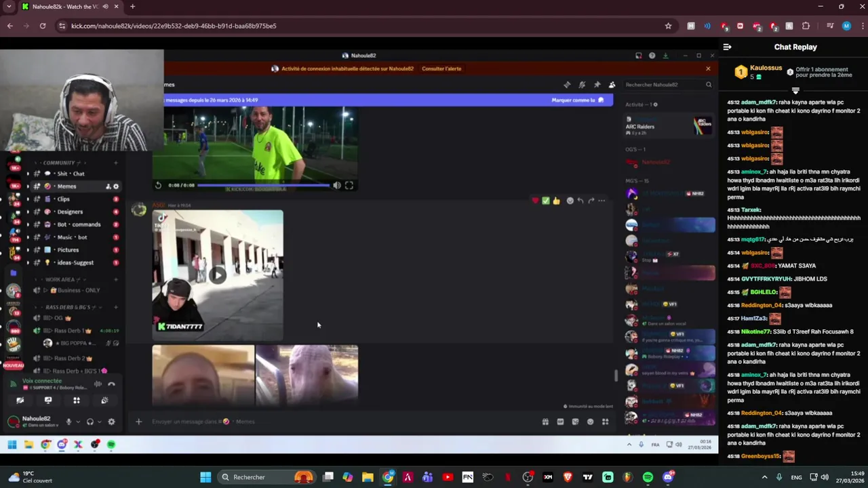The width and height of the screenshot is (868, 488).
Task: Open the ideas-Suggest channel
Action: point(75,262)
